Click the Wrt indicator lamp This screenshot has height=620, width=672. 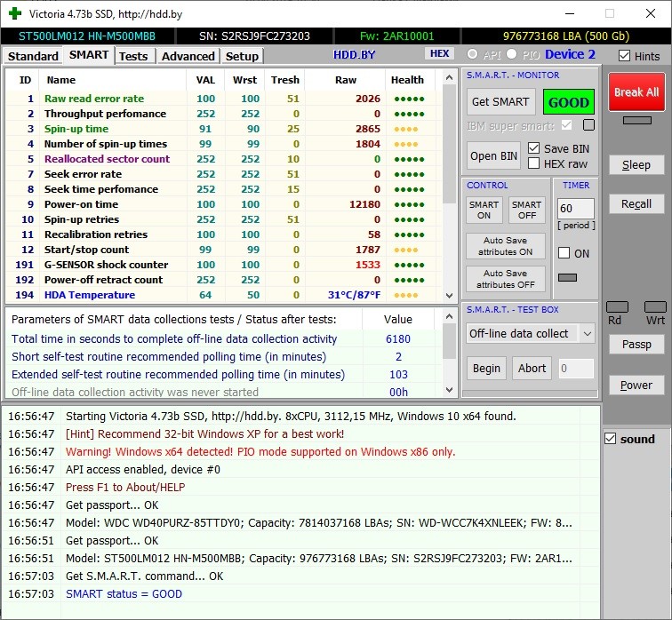coord(655,307)
